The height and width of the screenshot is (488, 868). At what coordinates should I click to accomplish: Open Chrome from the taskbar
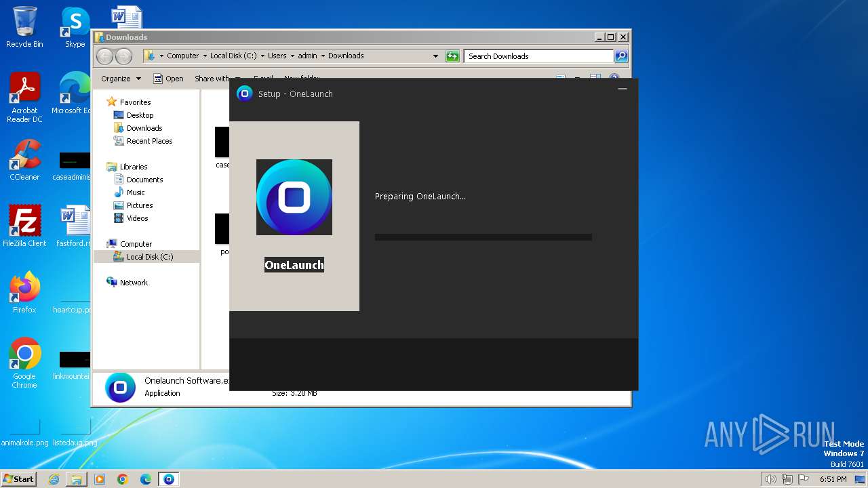click(x=123, y=479)
